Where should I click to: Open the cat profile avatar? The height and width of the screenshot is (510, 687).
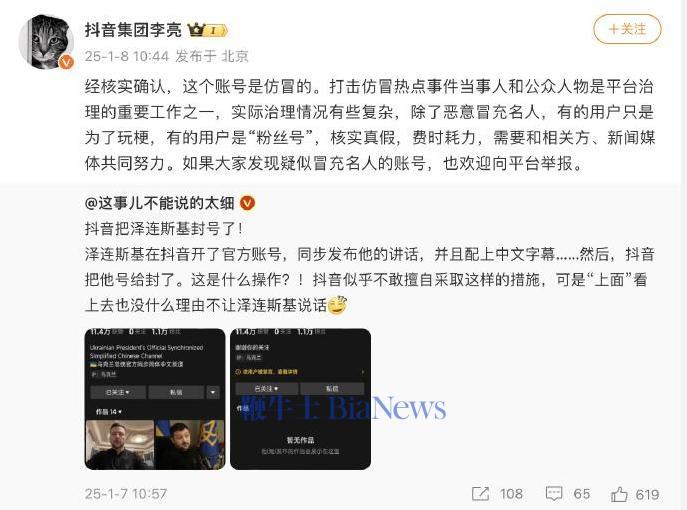(x=45, y=42)
